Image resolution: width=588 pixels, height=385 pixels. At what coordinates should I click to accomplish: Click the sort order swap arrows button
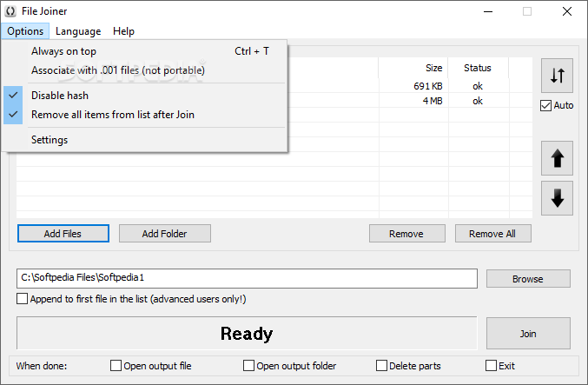557,76
